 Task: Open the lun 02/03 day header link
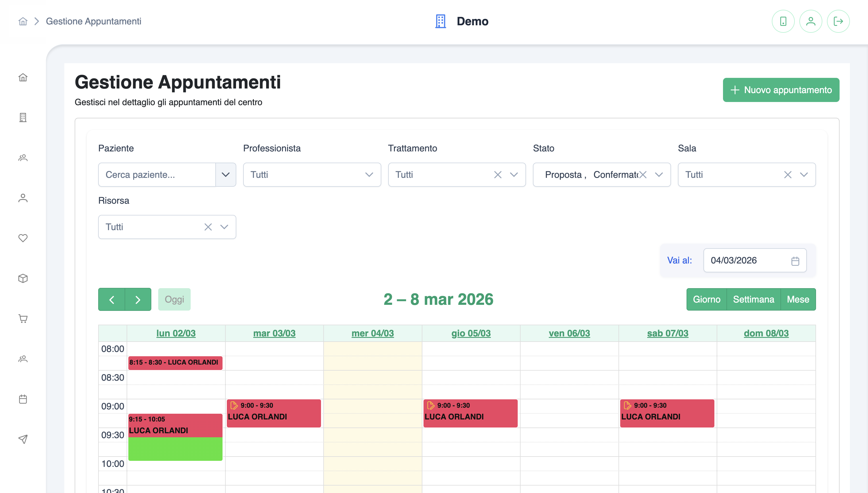[x=176, y=333]
